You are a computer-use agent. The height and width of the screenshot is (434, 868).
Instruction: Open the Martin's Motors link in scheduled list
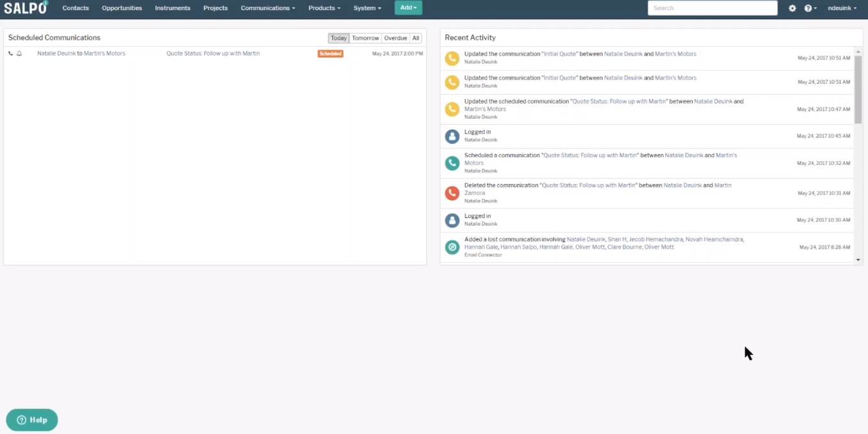[x=104, y=54]
